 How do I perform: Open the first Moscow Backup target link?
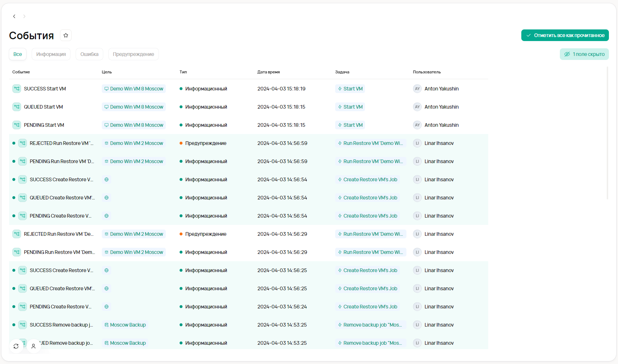click(125, 325)
